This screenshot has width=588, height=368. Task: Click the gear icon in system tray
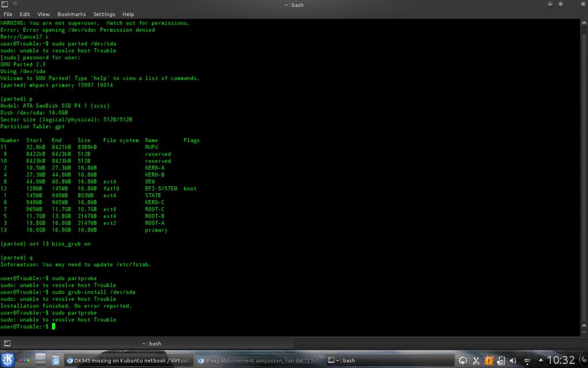click(x=463, y=361)
